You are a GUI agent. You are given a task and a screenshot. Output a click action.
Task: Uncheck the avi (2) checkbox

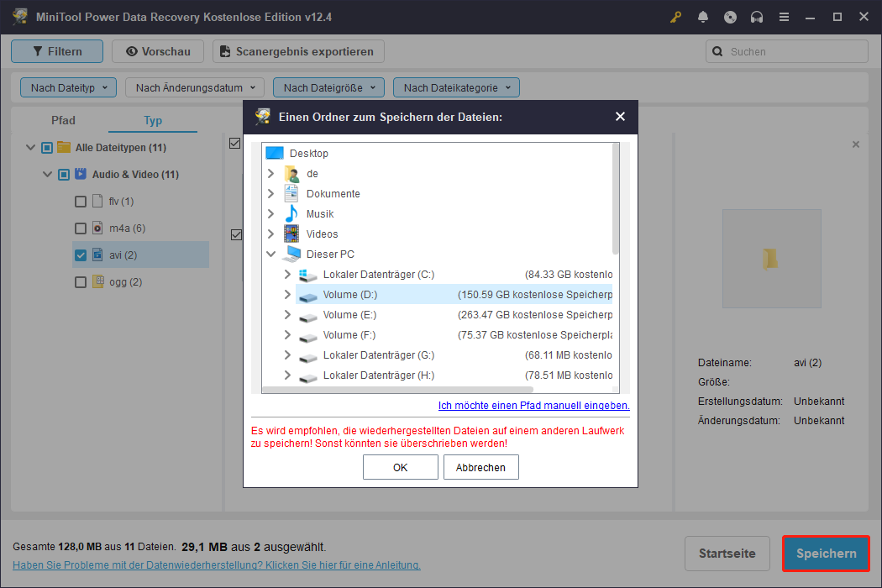click(81, 255)
